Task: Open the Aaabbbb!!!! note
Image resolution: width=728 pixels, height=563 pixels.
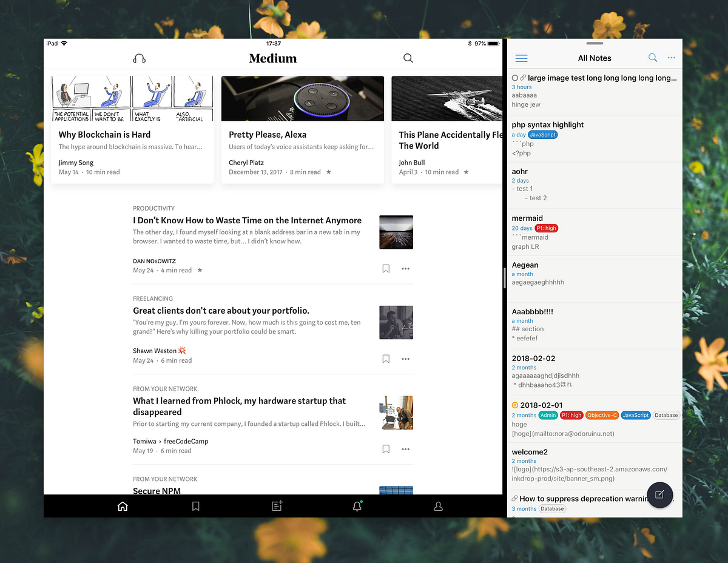Action: click(595, 326)
